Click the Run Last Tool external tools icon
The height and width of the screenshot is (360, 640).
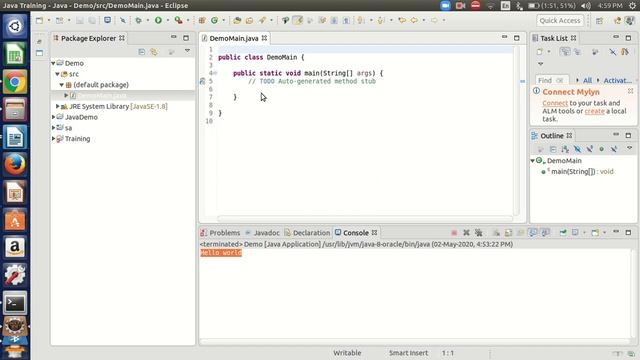178,20
